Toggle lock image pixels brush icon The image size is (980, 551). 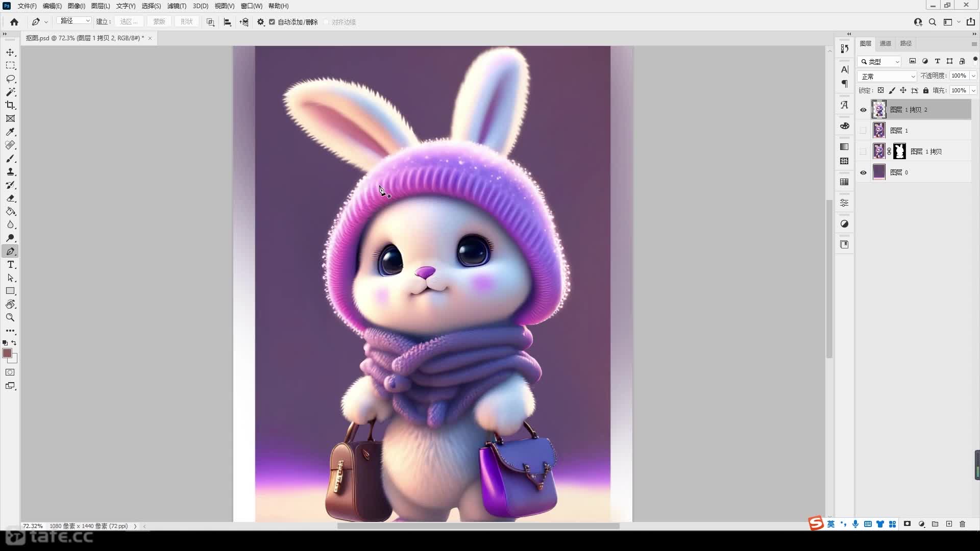(x=892, y=90)
